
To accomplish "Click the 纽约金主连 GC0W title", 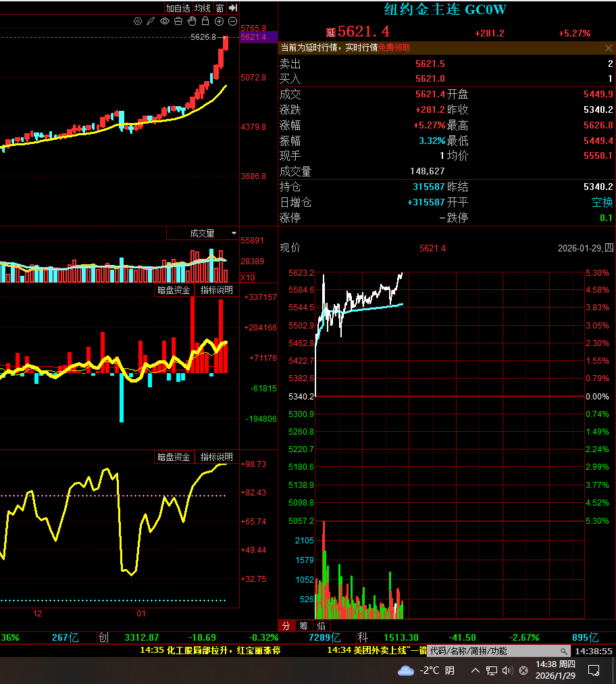I will tap(445, 9).
